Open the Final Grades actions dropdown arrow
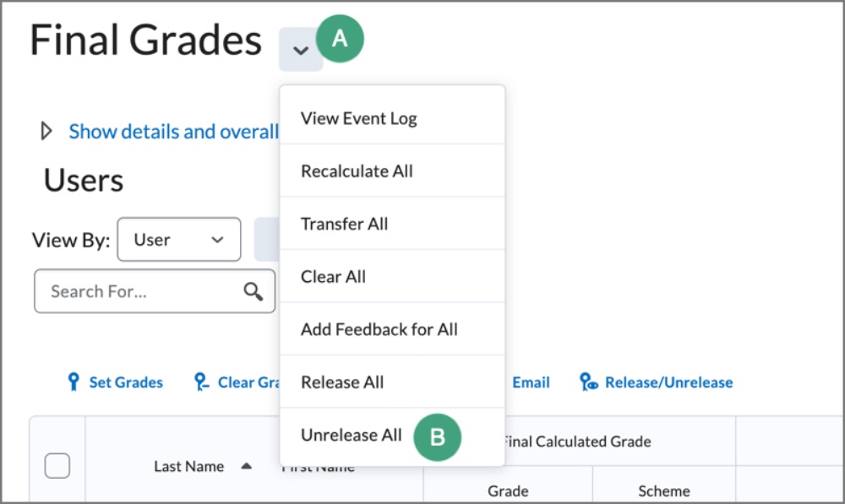This screenshot has width=845, height=504. point(301,51)
